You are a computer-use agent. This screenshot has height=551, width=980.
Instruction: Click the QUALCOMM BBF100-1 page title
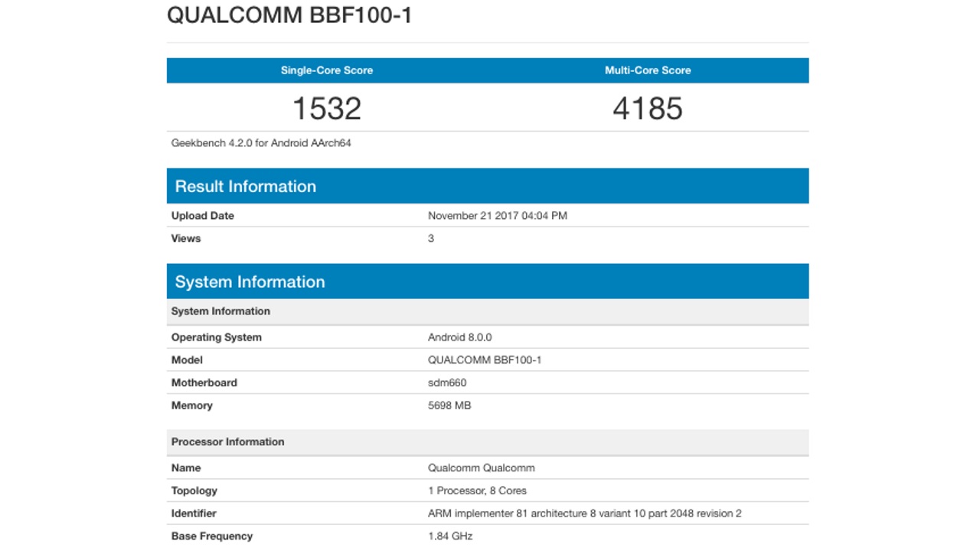point(289,15)
